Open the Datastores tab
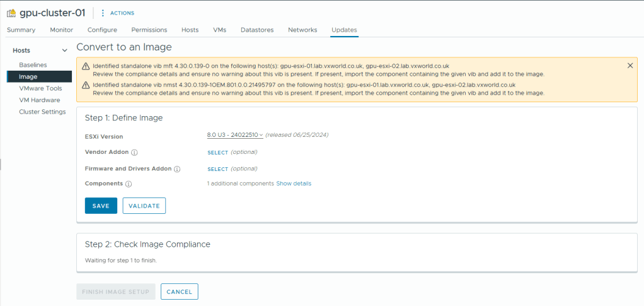The image size is (644, 306). pos(257,30)
